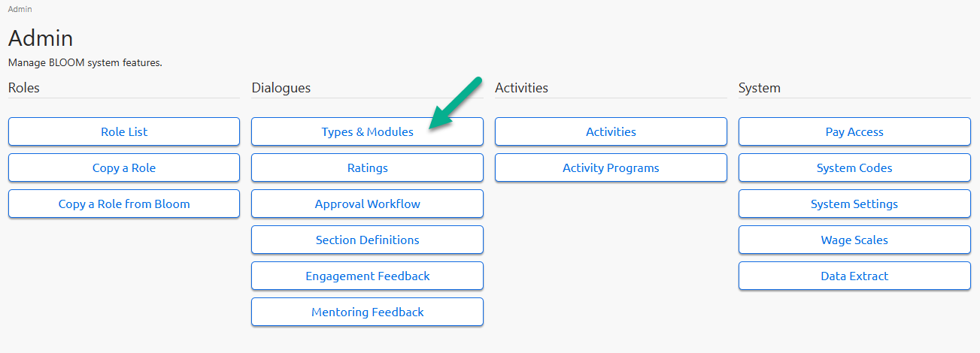Go to System Codes
The width and height of the screenshot is (980, 353).
click(854, 167)
